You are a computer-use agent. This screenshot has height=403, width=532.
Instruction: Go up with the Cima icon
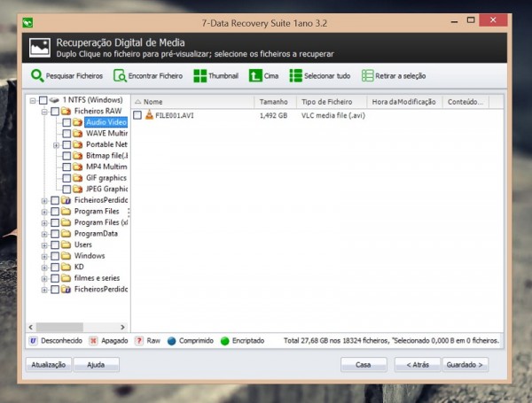tap(255, 75)
